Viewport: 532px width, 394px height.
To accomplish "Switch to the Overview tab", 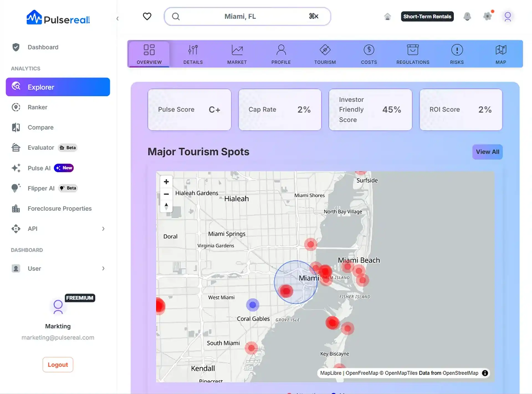I will point(149,54).
